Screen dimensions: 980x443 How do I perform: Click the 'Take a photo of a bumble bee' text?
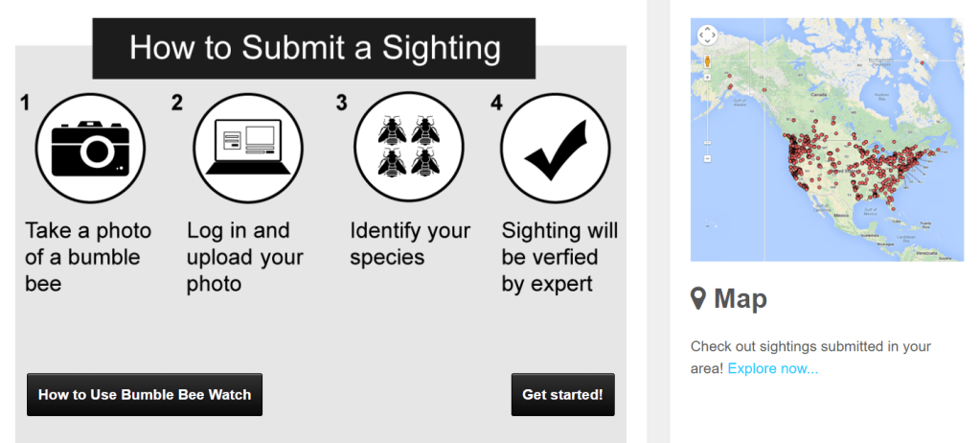click(88, 257)
